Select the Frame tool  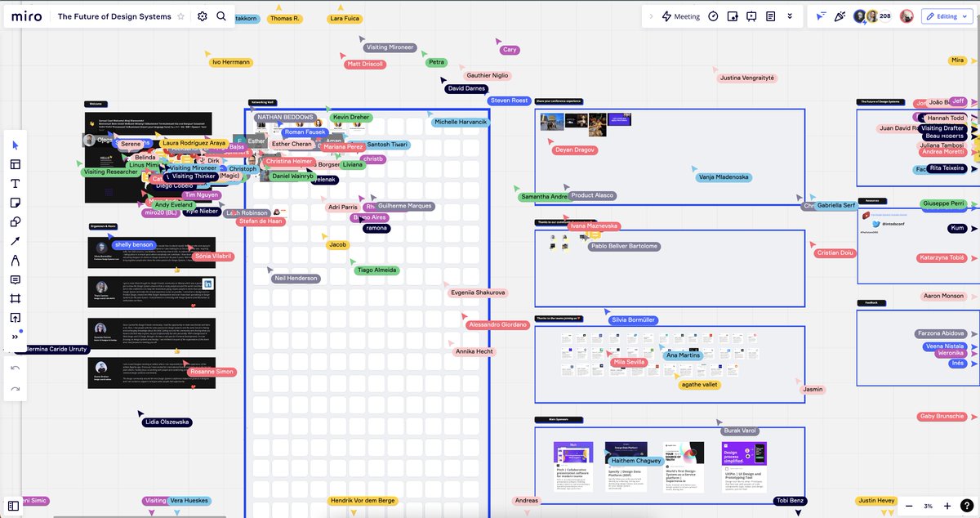pyautogui.click(x=15, y=299)
